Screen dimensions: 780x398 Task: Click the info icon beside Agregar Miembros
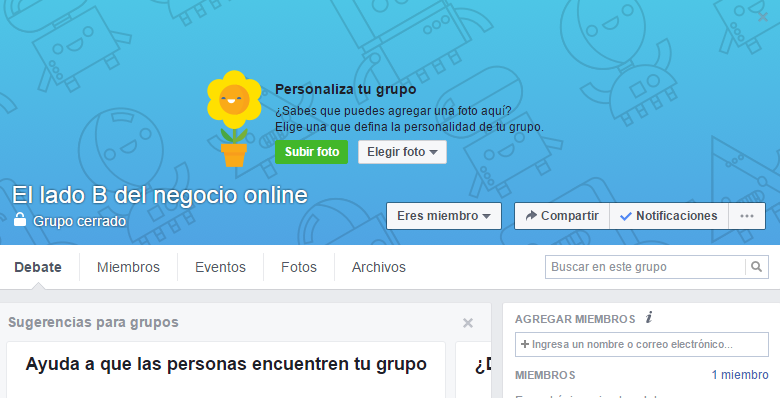pyautogui.click(x=649, y=318)
